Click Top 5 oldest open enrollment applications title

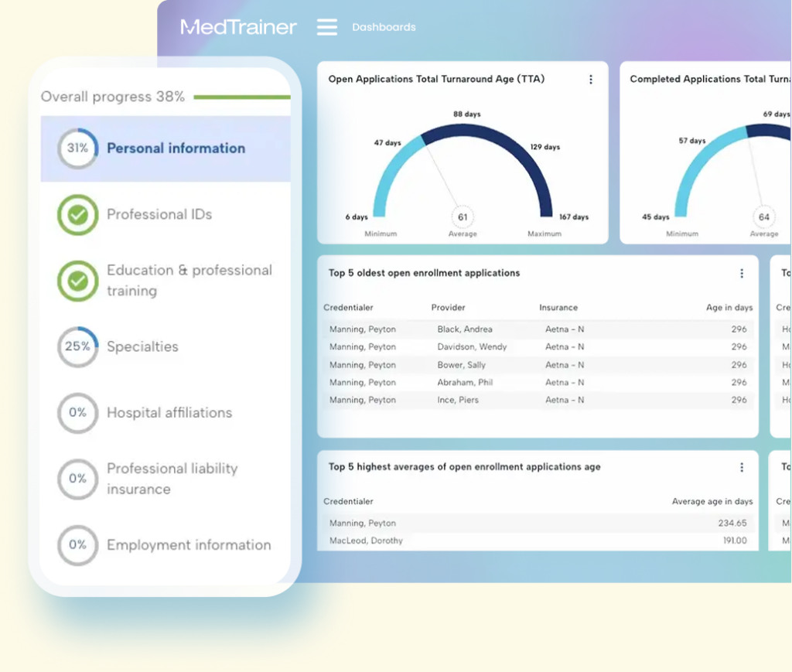coord(424,273)
